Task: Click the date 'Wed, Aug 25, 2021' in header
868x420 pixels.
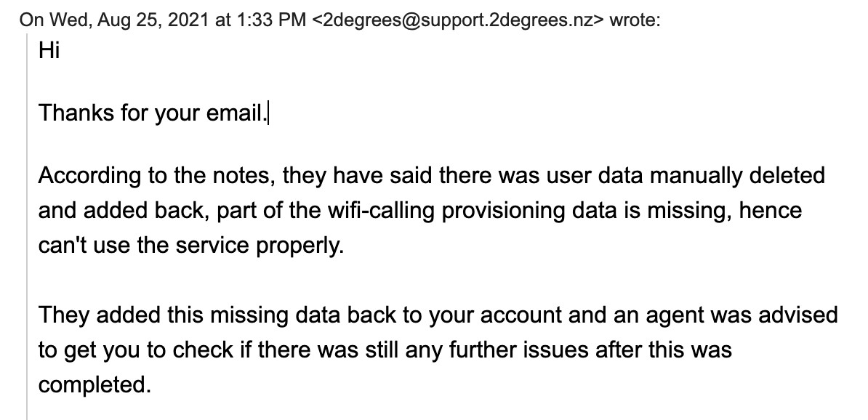Action: 129,20
